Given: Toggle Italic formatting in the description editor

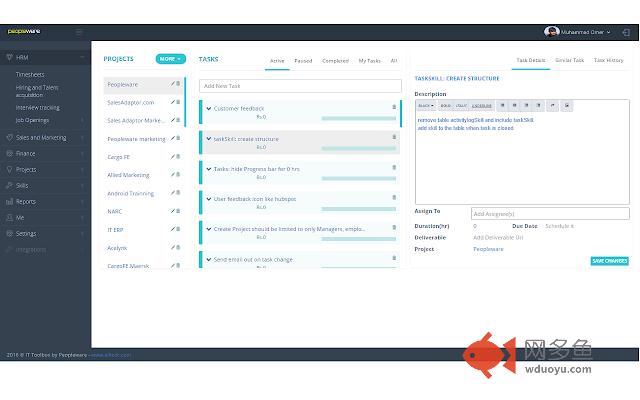Looking at the screenshot, I should click(462, 105).
